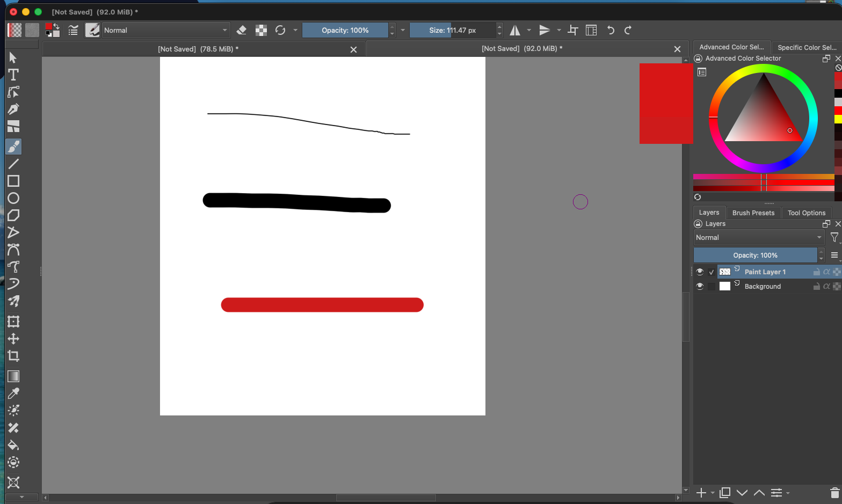Select the Crop tool
The width and height of the screenshot is (842, 504).
[x=13, y=356]
